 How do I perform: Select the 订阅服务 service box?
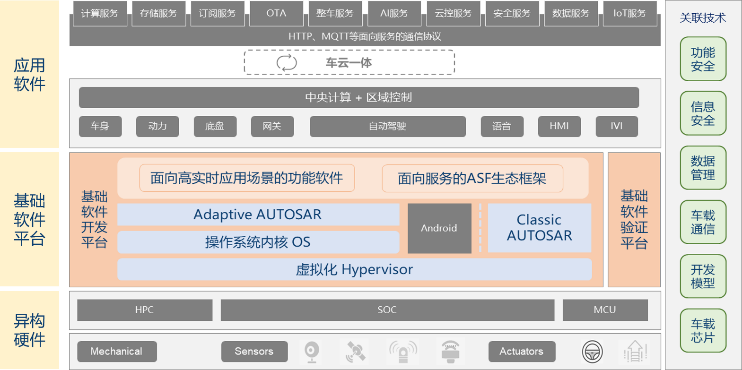(217, 13)
